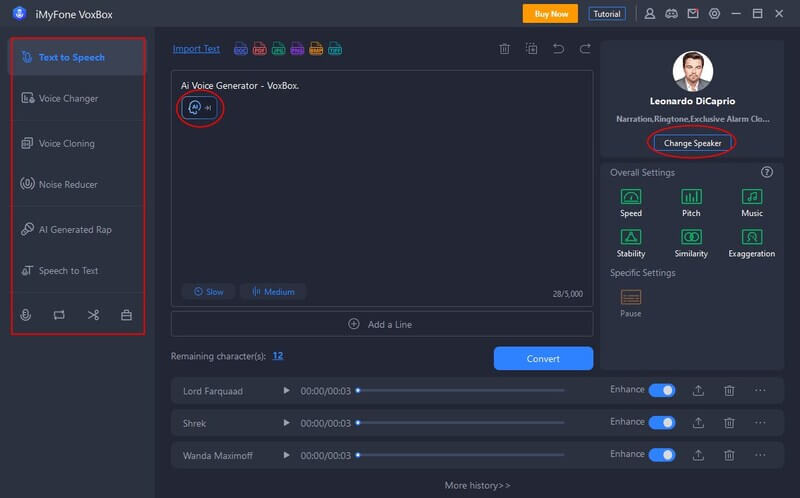Open the audio convert loop tool in sidebar
Image resolution: width=800 pixels, height=498 pixels.
click(59, 315)
